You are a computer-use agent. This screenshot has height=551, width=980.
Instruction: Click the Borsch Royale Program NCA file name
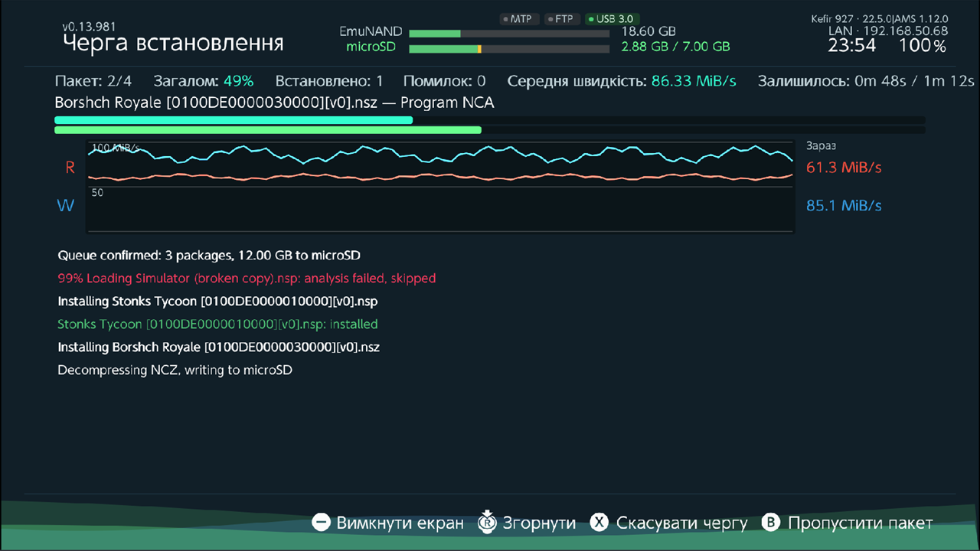[x=274, y=103]
